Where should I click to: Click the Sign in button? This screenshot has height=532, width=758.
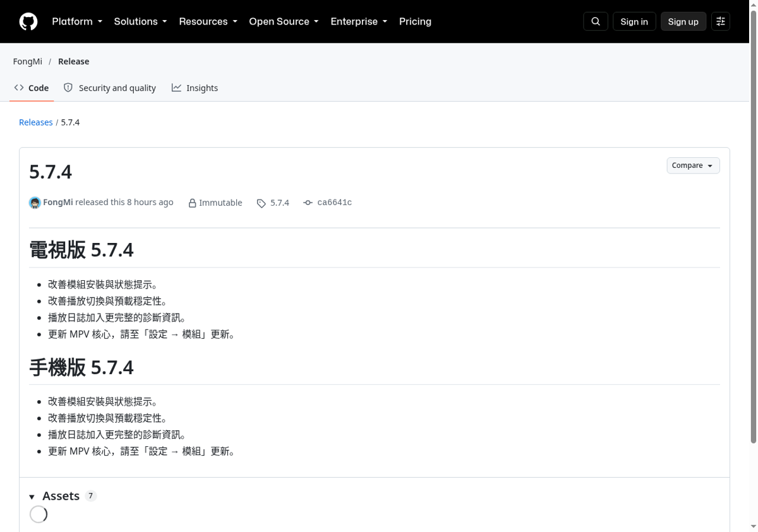tap(634, 21)
